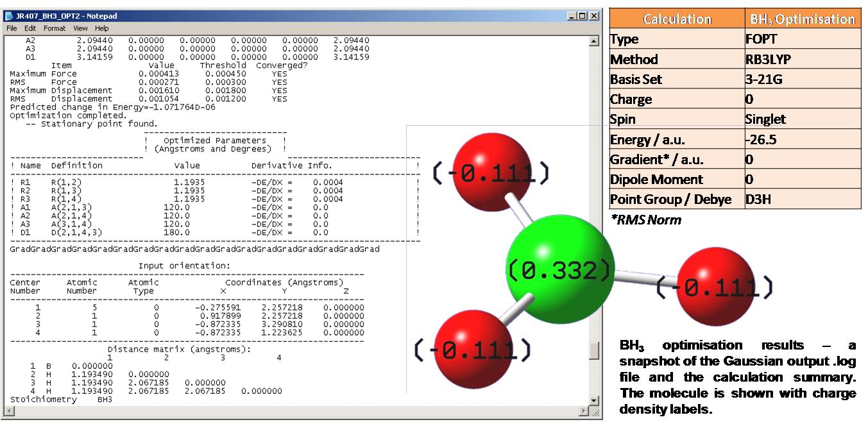Click the 2.067185 distance on row 3

pyautogui.click(x=148, y=382)
